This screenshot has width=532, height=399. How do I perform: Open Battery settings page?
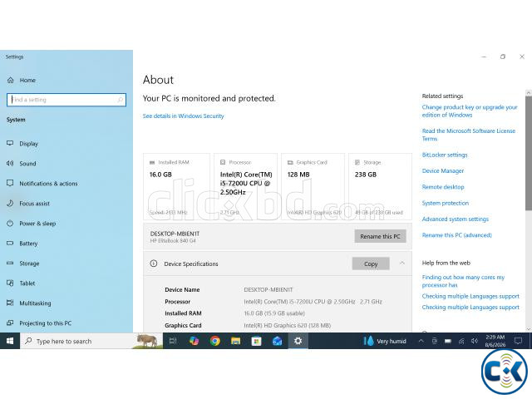tap(28, 244)
